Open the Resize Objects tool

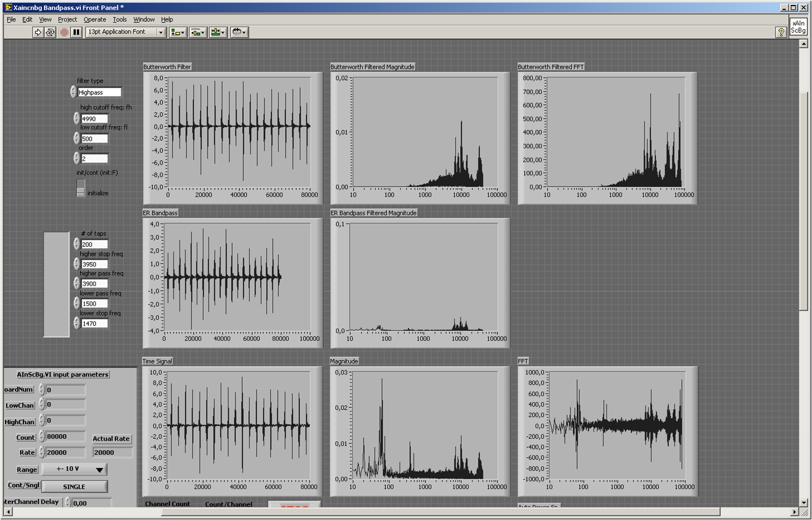pos(218,32)
